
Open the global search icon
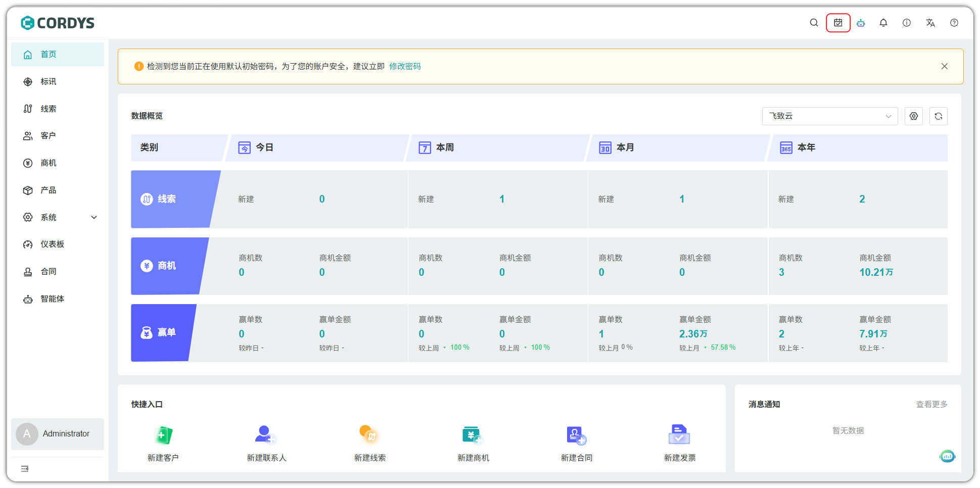(x=814, y=23)
